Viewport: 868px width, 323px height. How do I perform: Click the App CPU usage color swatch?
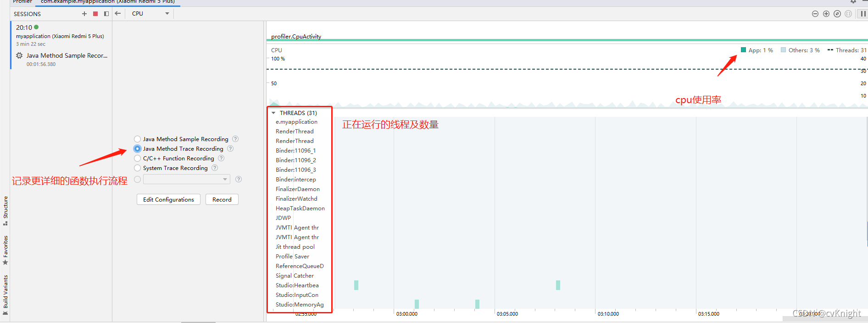click(743, 50)
